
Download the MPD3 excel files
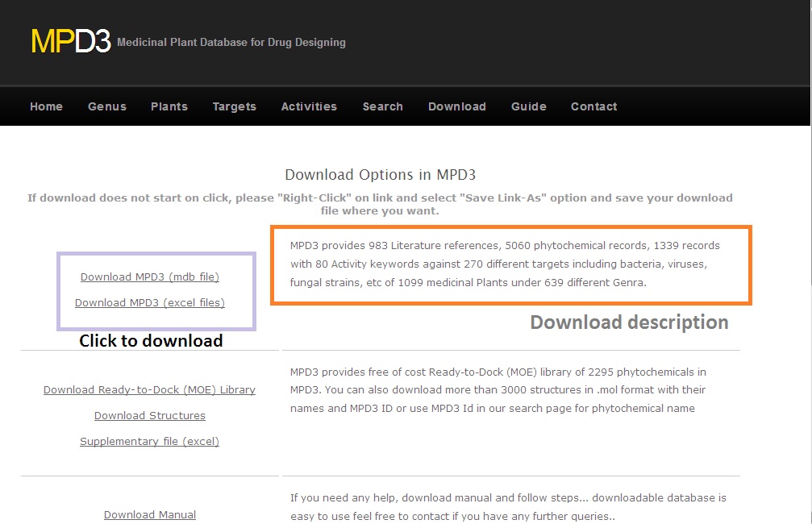[150, 303]
